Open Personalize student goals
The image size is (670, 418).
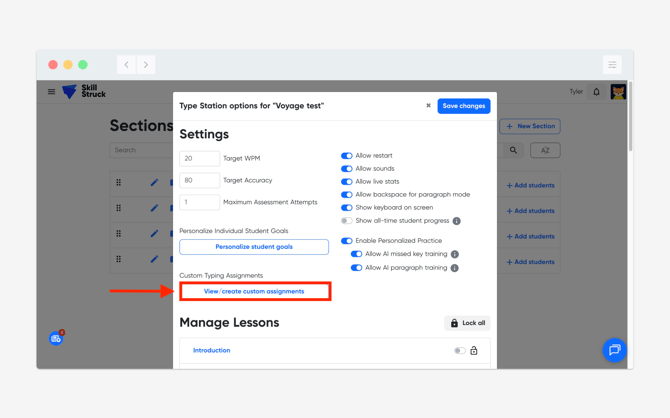(254, 247)
